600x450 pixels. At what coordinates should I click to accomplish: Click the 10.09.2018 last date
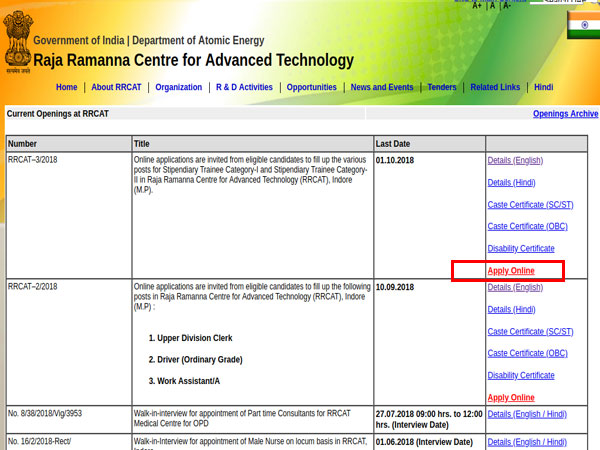click(x=395, y=287)
